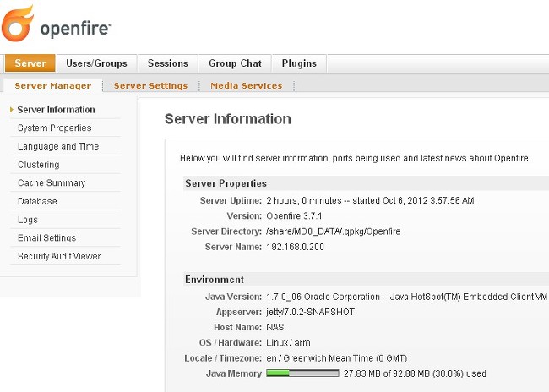View the Cache Summary page
549x392 pixels.
pos(52,183)
